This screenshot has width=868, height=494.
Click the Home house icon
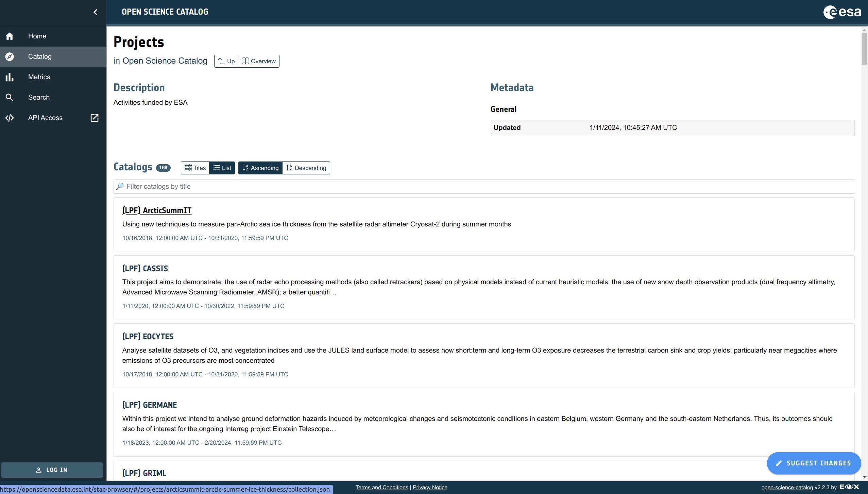pyautogui.click(x=10, y=36)
